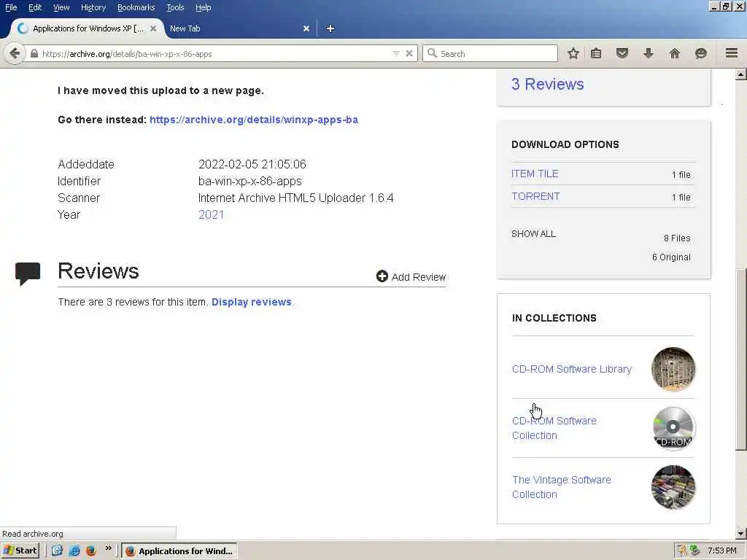The height and width of the screenshot is (560, 747).
Task: Expand quick launch overflow chevron
Action: tap(108, 548)
